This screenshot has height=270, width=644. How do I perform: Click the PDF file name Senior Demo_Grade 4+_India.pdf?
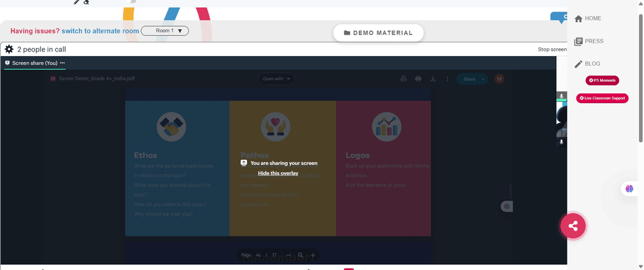[97, 79]
